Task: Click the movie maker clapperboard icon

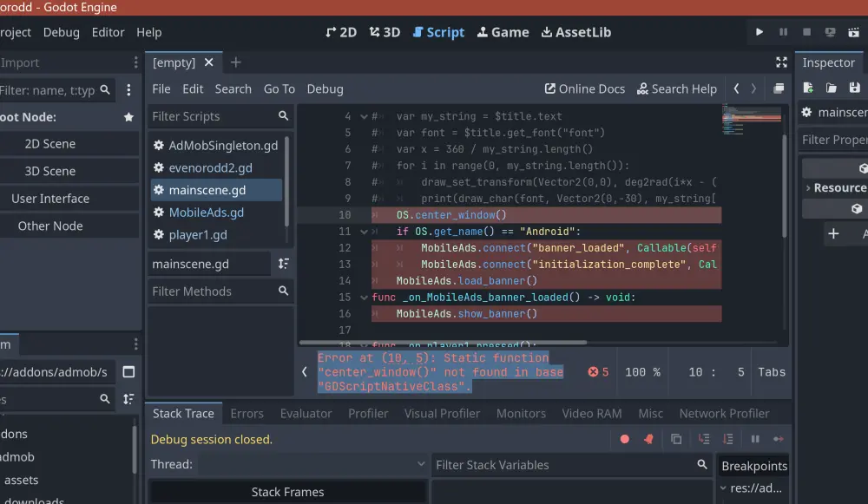Action: coord(853,32)
